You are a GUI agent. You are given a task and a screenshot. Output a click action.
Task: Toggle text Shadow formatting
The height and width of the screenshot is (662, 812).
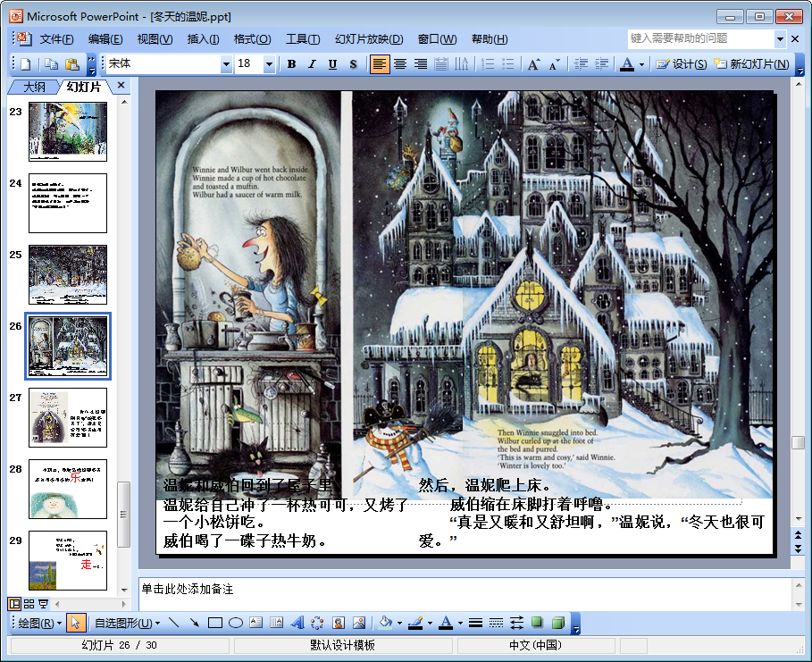[353, 64]
